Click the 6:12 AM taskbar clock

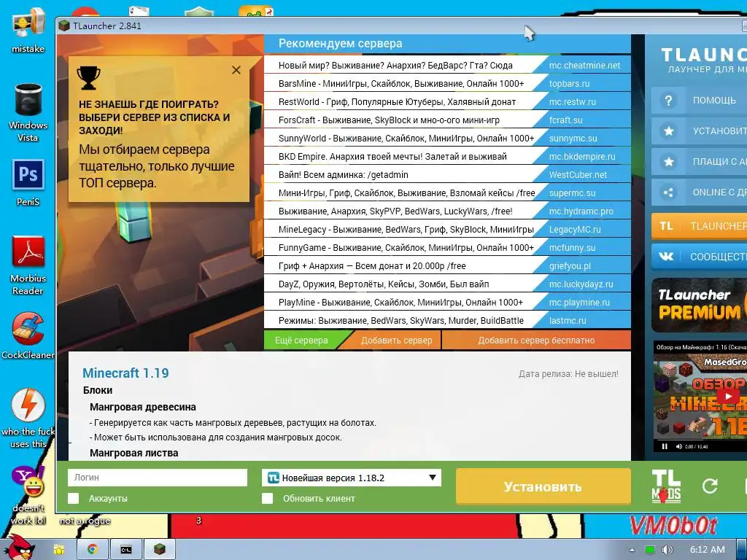pyautogui.click(x=708, y=550)
